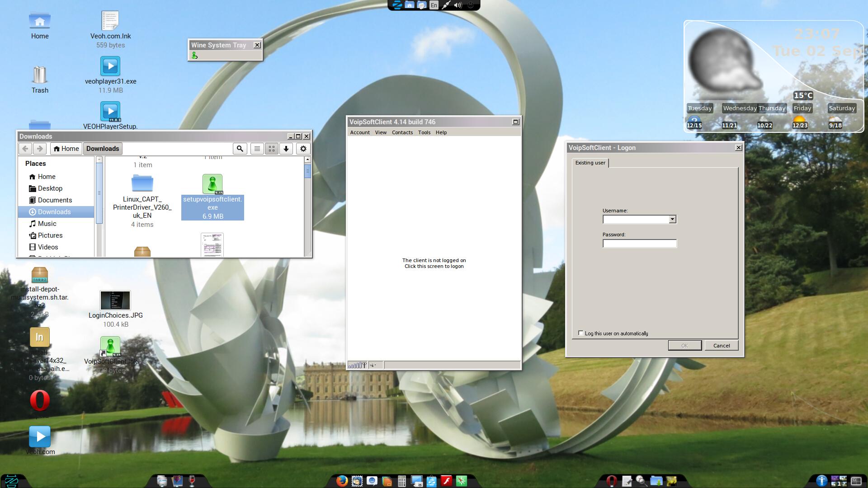
Task: Click the Password input field
Action: pos(639,244)
